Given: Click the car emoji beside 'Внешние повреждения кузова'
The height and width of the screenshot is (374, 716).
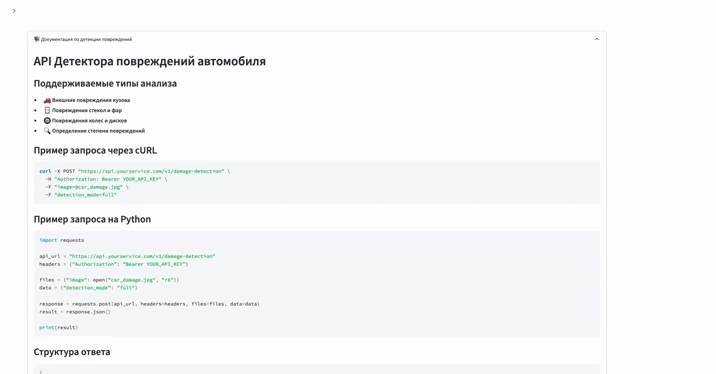Looking at the screenshot, I should (x=47, y=100).
